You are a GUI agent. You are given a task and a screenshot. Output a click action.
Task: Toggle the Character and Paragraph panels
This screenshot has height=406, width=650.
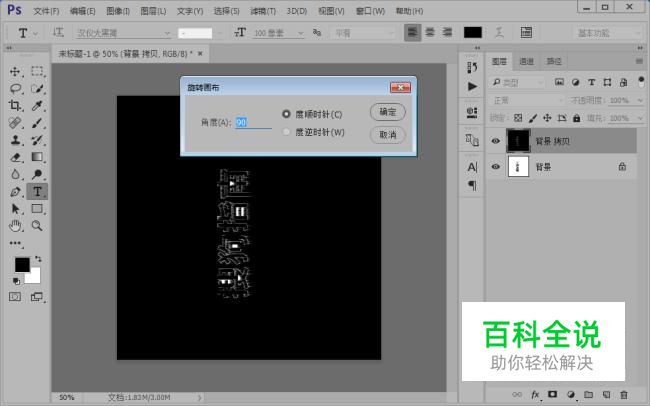[526, 32]
